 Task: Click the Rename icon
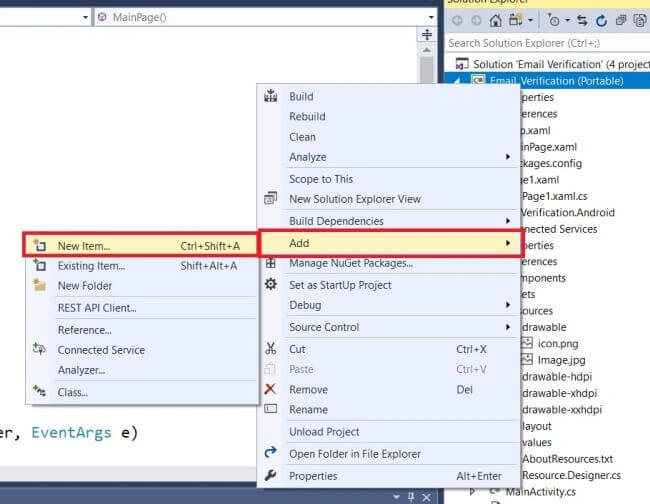[271, 409]
